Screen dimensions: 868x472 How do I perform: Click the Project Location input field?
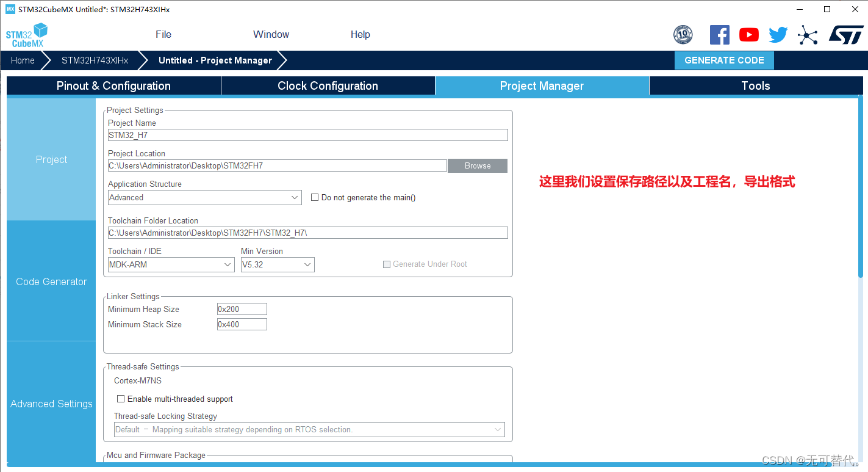click(x=278, y=165)
